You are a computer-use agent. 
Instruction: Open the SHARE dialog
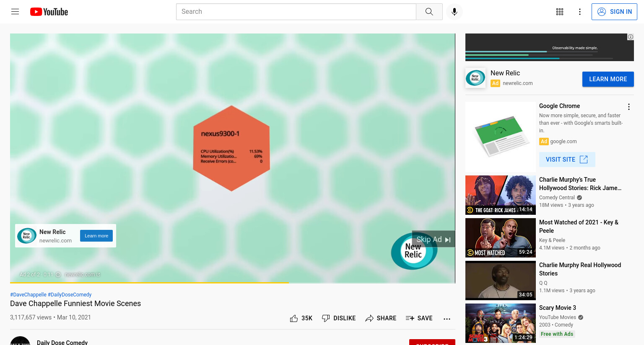pyautogui.click(x=381, y=318)
